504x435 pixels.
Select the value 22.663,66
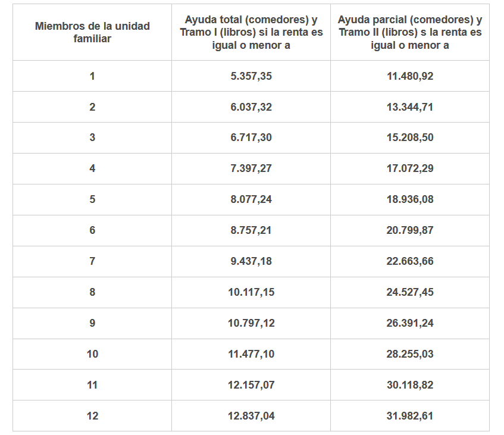point(410,261)
